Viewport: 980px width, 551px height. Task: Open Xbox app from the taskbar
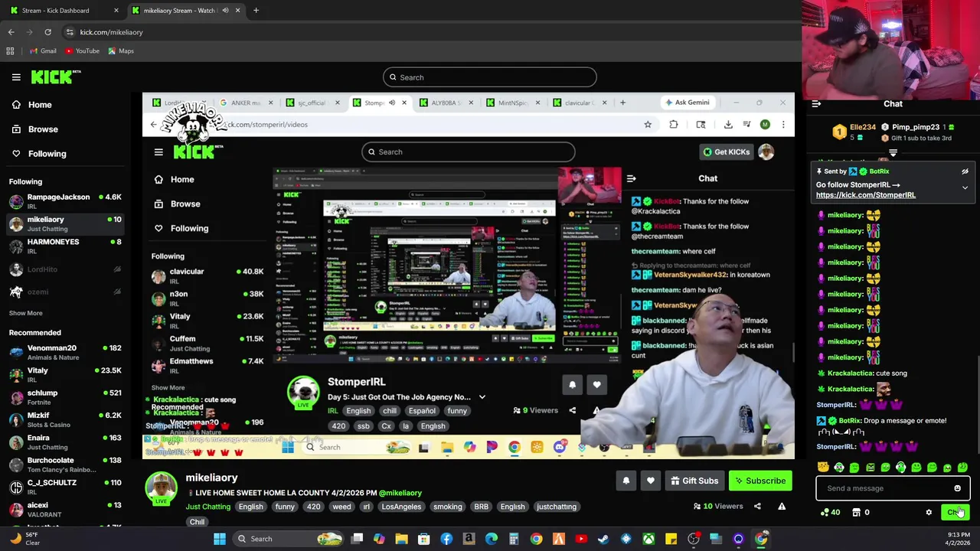point(648,539)
